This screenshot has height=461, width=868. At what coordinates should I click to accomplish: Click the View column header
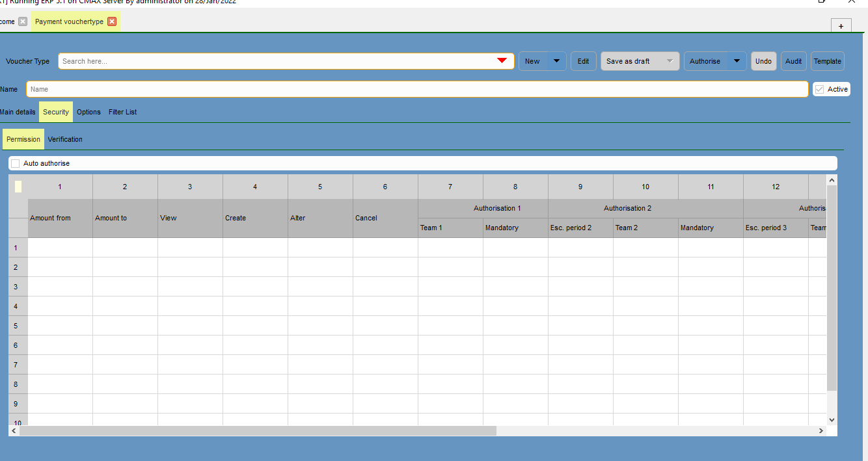pyautogui.click(x=190, y=218)
